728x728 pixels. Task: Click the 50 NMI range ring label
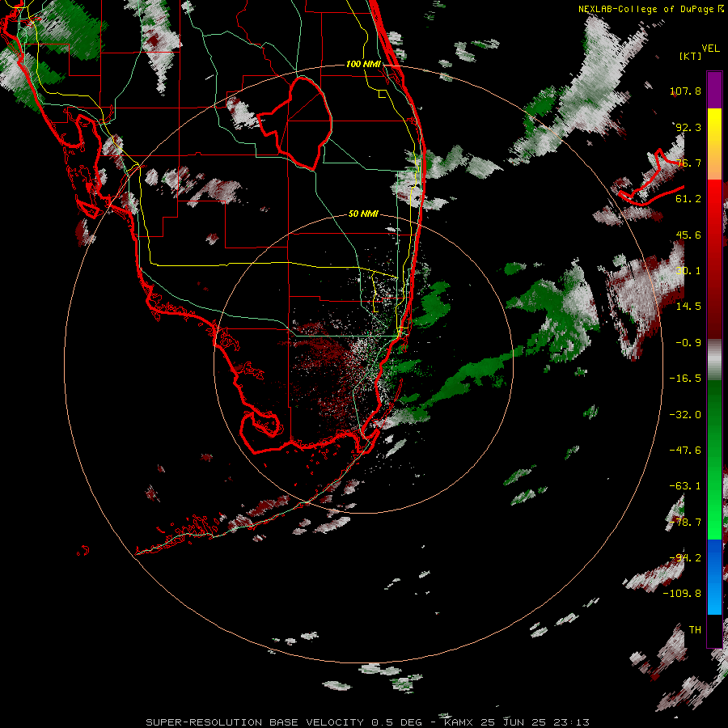tap(363, 214)
